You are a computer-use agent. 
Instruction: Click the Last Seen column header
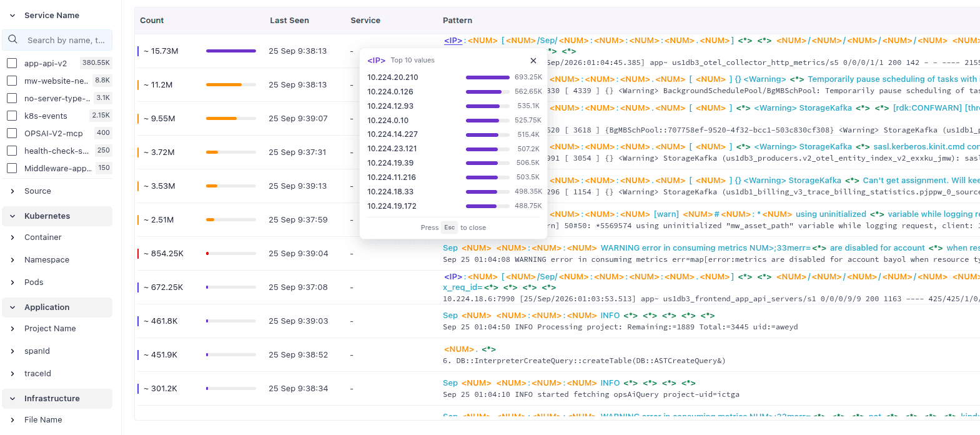tap(289, 21)
